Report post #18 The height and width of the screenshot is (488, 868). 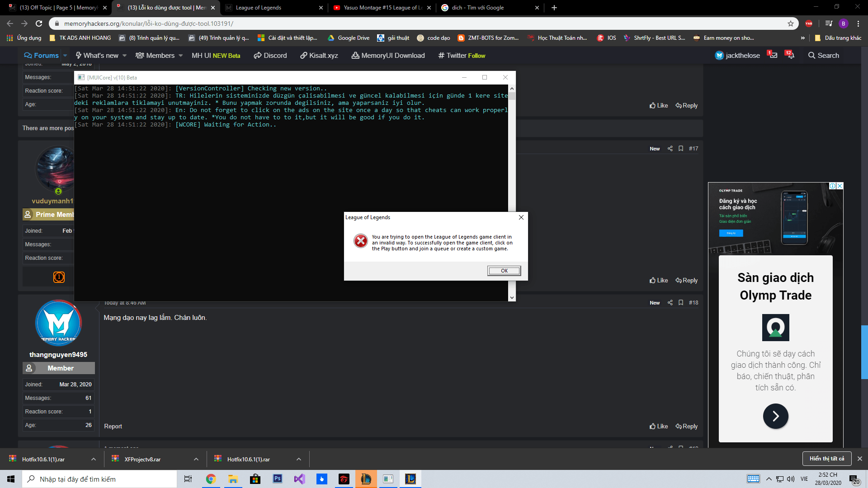coord(113,426)
